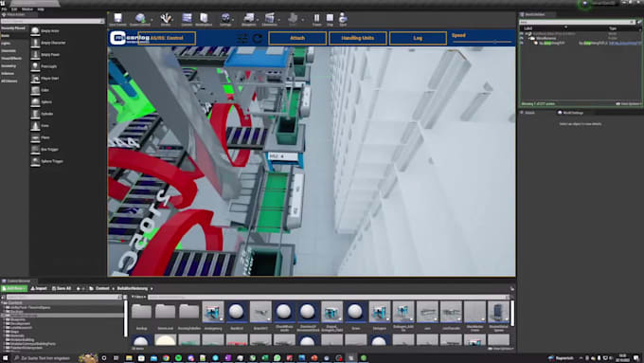The image size is (644, 363).
Task: Click the Save Current toolbar icon
Action: point(117,19)
